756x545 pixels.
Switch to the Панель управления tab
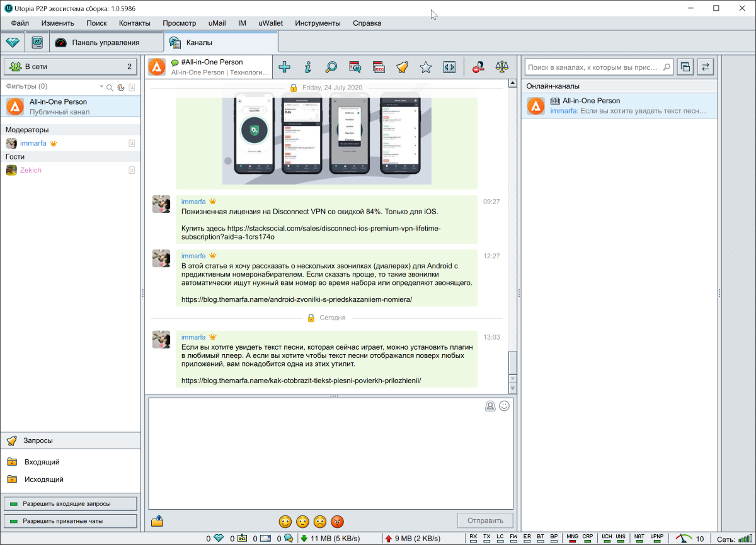coord(106,42)
